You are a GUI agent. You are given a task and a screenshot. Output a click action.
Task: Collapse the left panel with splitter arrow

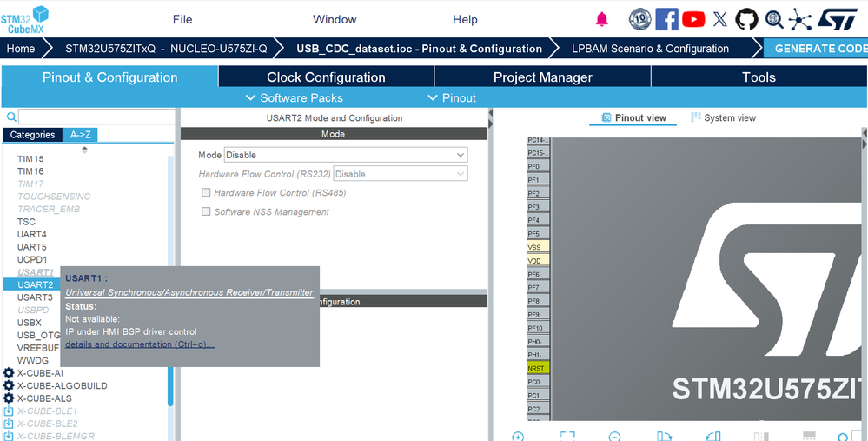pyautogui.click(x=490, y=114)
